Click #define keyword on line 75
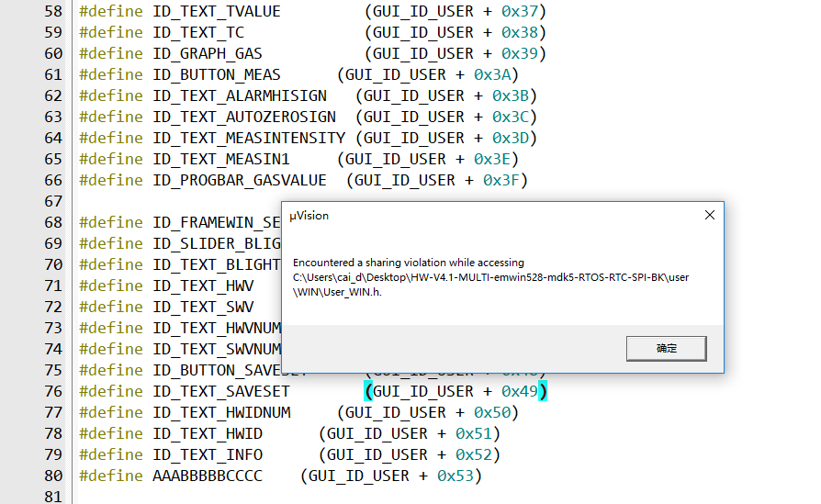Viewport: 821px width, 504px height. [x=110, y=370]
